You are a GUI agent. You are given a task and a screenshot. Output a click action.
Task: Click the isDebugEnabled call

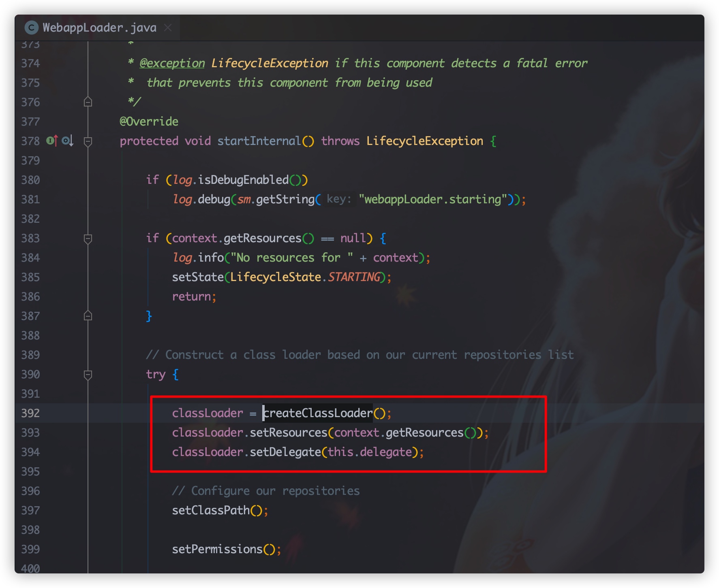pyautogui.click(x=243, y=180)
